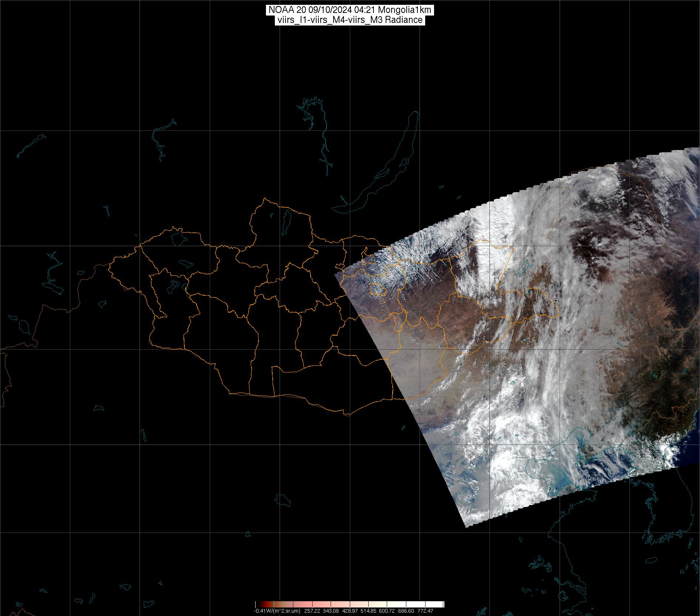
Task: Click the viirs_I1-viirs_M4-viirs_M3 Radiance subtitle
Action: pyautogui.click(x=349, y=20)
